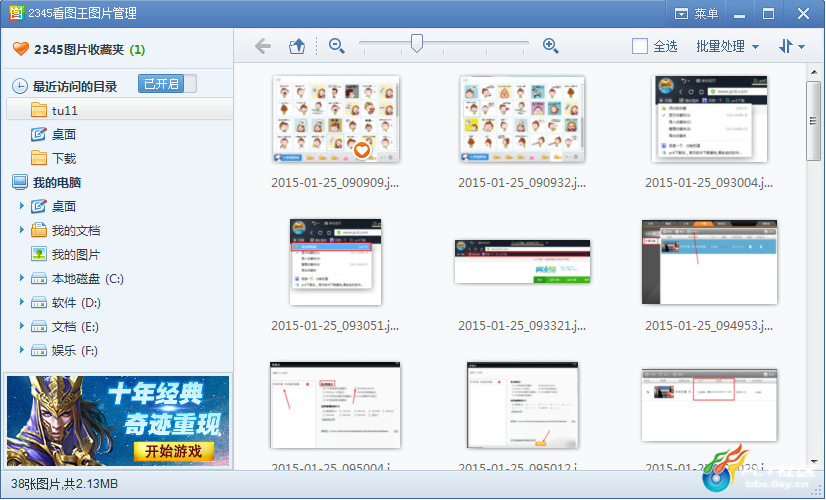
Task: Open thumbnail 2015-01-25_090932 image
Action: click(x=522, y=119)
